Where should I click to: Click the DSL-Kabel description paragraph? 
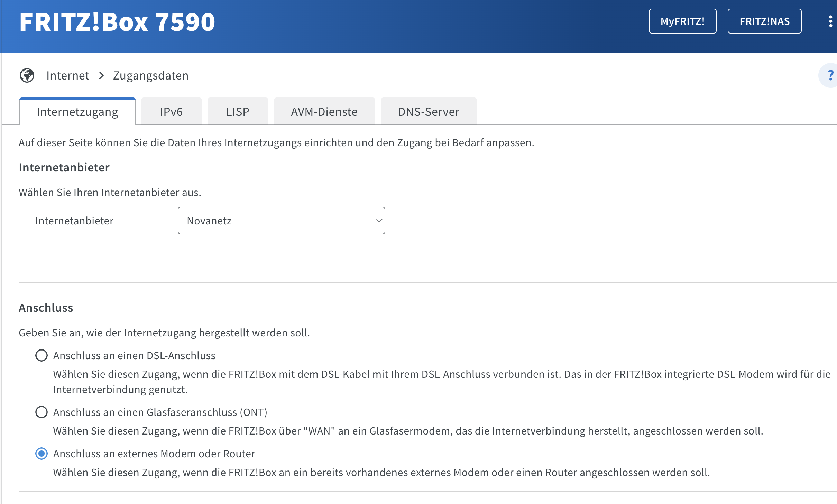click(x=442, y=382)
